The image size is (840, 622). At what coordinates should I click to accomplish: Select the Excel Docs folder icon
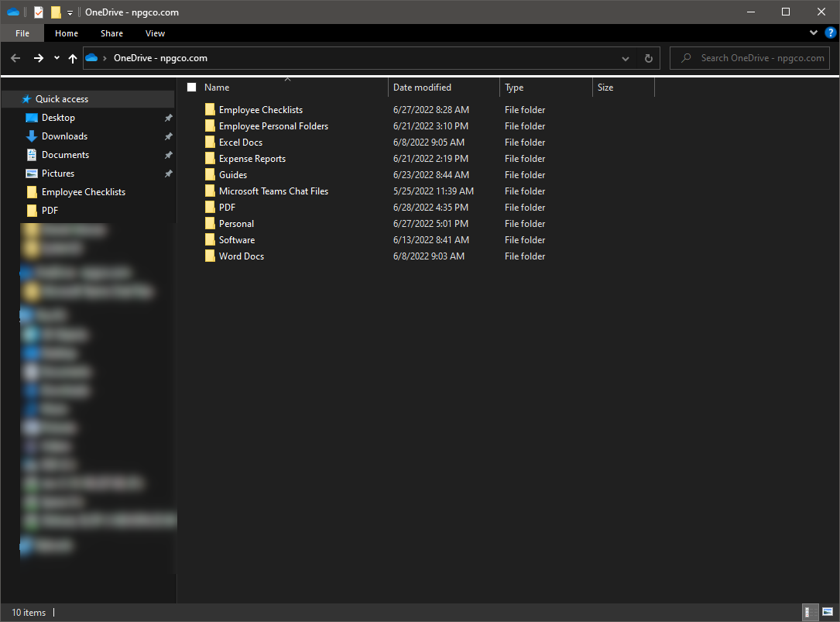pos(210,142)
